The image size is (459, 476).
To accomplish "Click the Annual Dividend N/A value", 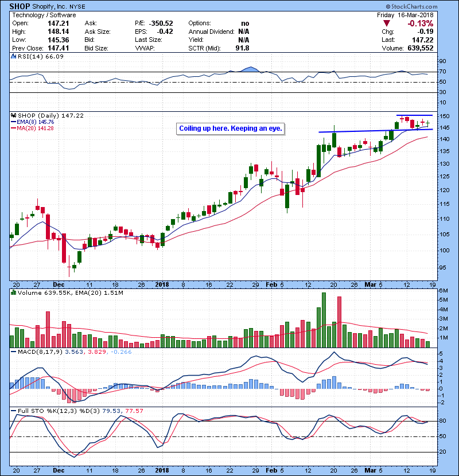I will 244,32.
